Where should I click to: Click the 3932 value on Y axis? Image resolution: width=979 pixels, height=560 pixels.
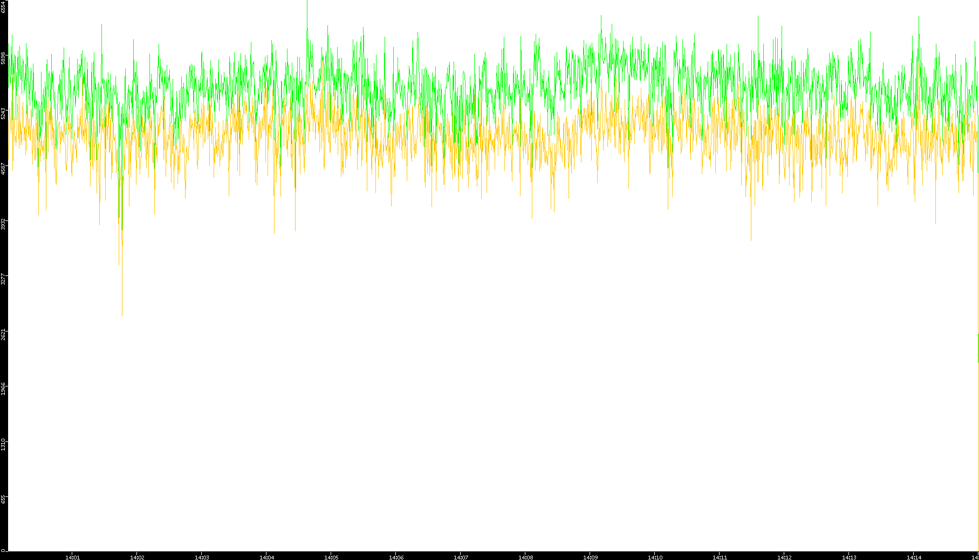[x=3, y=224]
